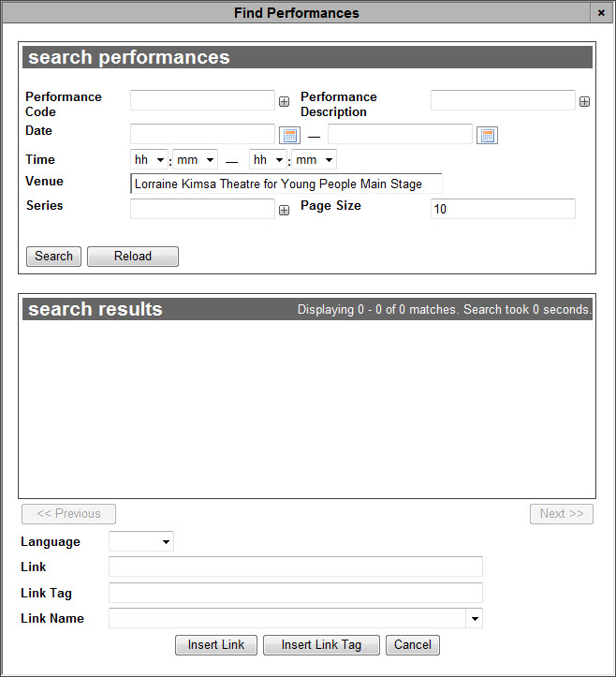
Task: Focus the Link Name text field
Action: [x=287, y=618]
